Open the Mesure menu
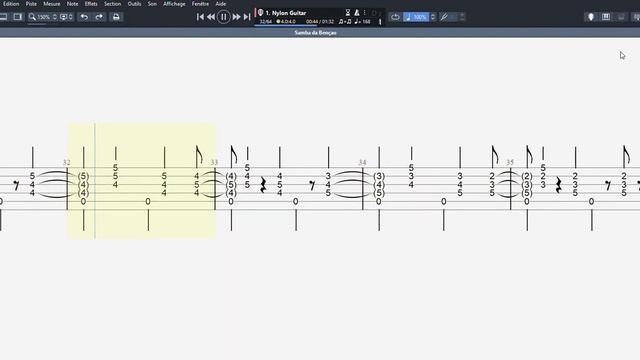The width and height of the screenshot is (640, 360). click(x=52, y=4)
